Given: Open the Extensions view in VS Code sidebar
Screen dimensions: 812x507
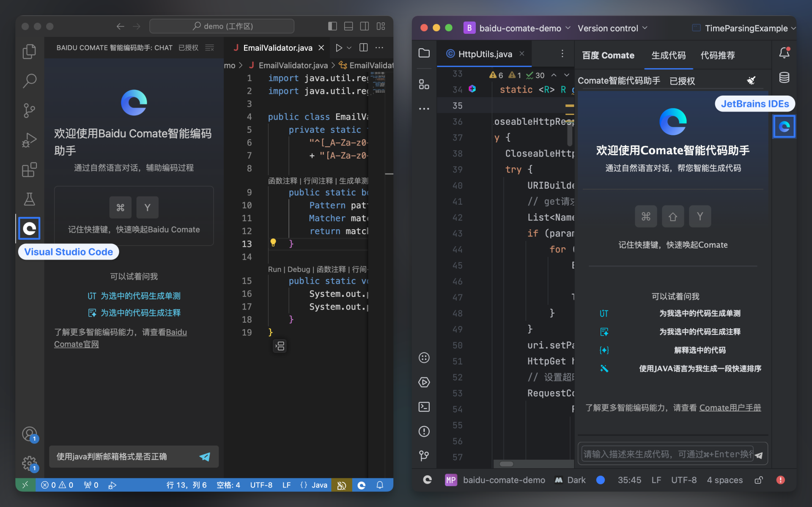Looking at the screenshot, I should click(x=29, y=170).
